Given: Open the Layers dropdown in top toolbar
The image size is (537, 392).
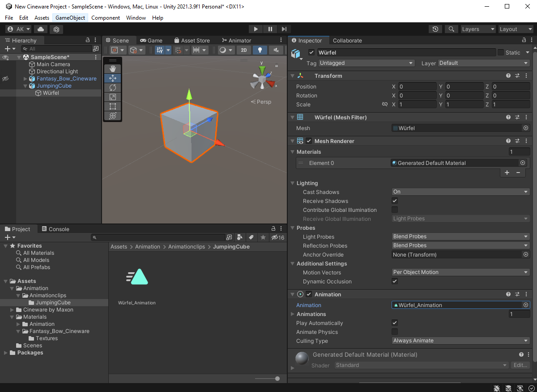Looking at the screenshot, I should point(478,29).
